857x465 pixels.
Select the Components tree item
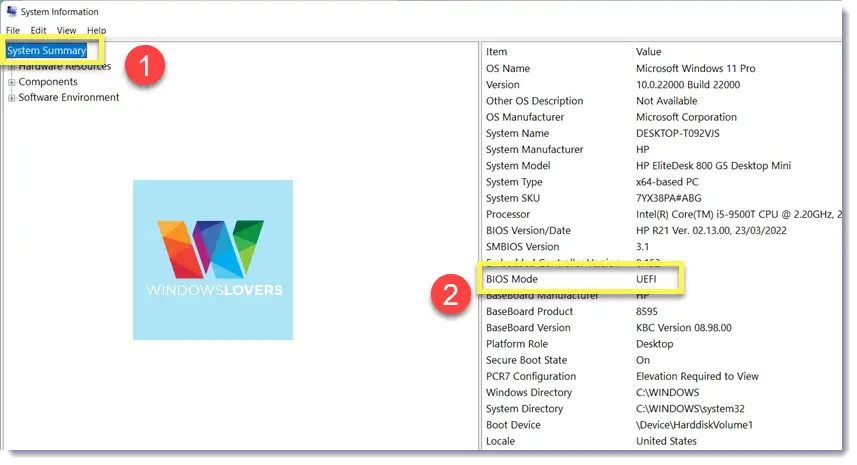(48, 81)
